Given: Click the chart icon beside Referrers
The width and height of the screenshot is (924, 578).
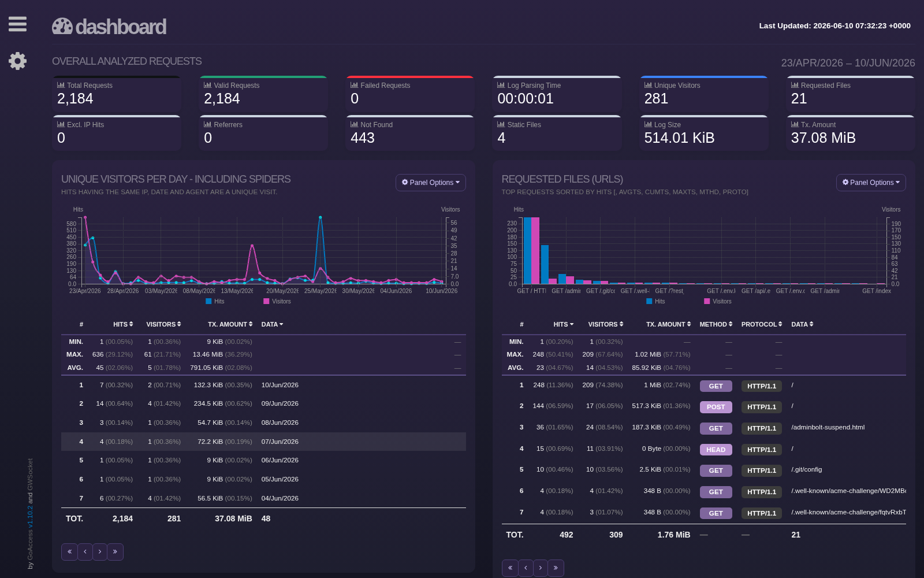Looking at the screenshot, I should pos(207,124).
